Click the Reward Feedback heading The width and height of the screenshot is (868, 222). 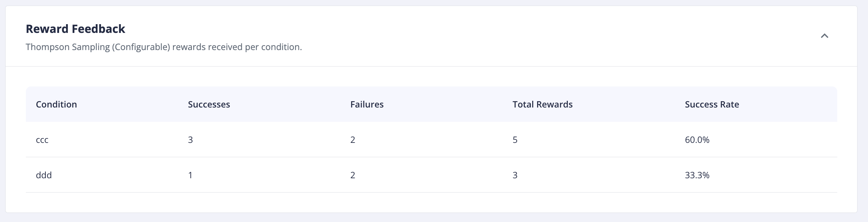click(x=75, y=29)
